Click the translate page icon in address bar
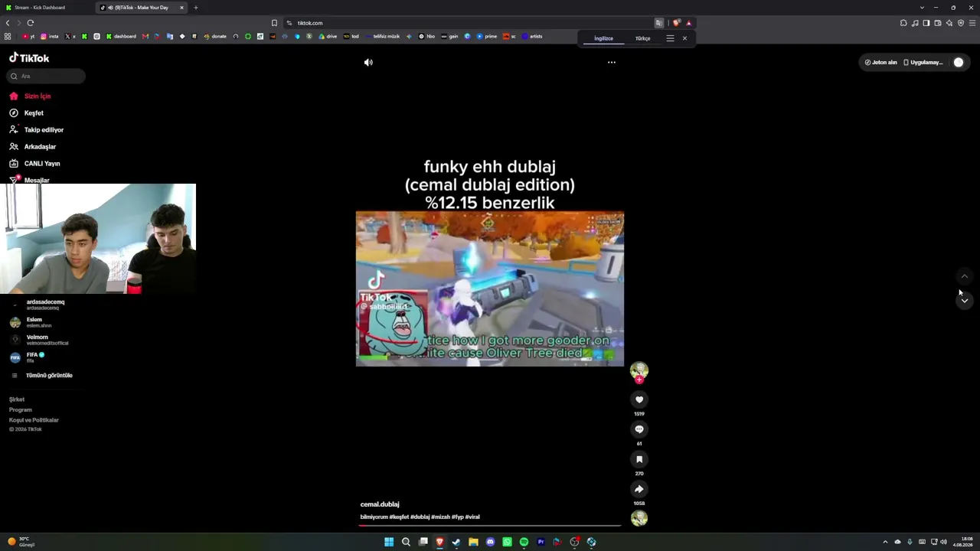This screenshot has width=980, height=551. coord(659,23)
